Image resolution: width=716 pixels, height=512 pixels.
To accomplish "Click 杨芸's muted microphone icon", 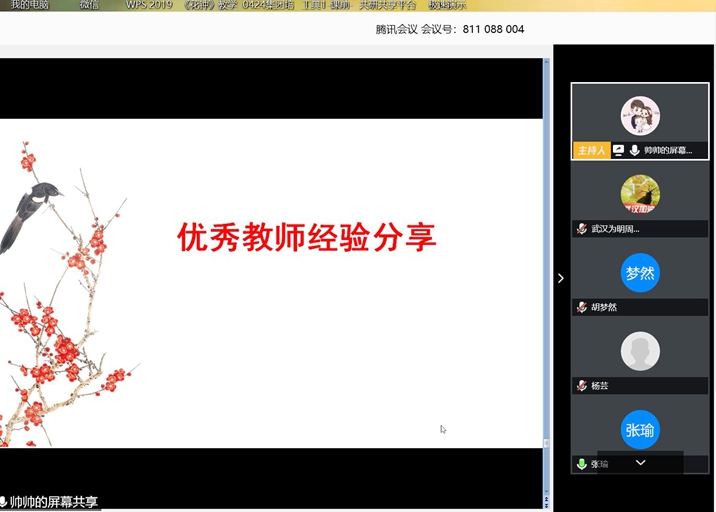I will [581, 386].
